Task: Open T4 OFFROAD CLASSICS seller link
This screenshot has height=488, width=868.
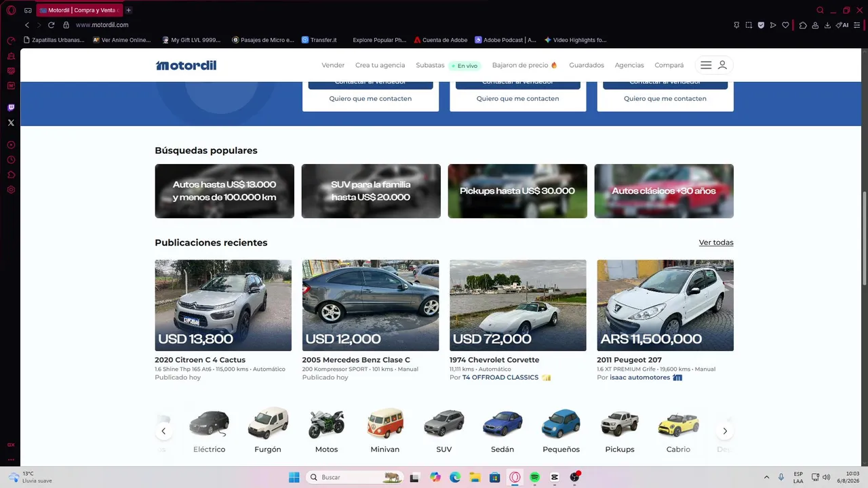Action: [500, 378]
